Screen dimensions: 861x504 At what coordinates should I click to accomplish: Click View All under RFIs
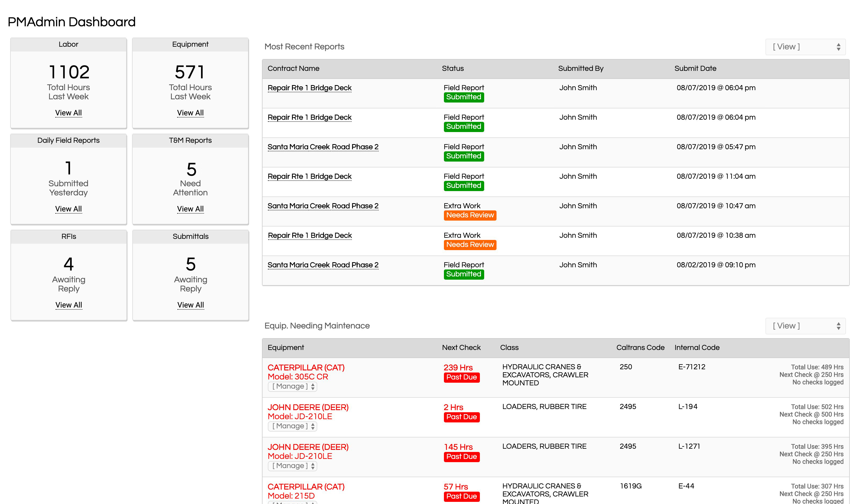click(68, 305)
